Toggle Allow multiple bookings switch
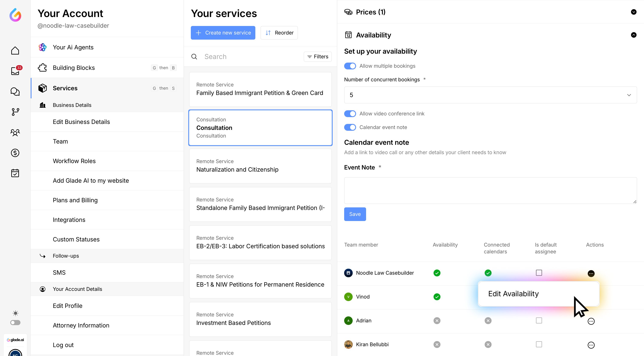 tap(350, 66)
